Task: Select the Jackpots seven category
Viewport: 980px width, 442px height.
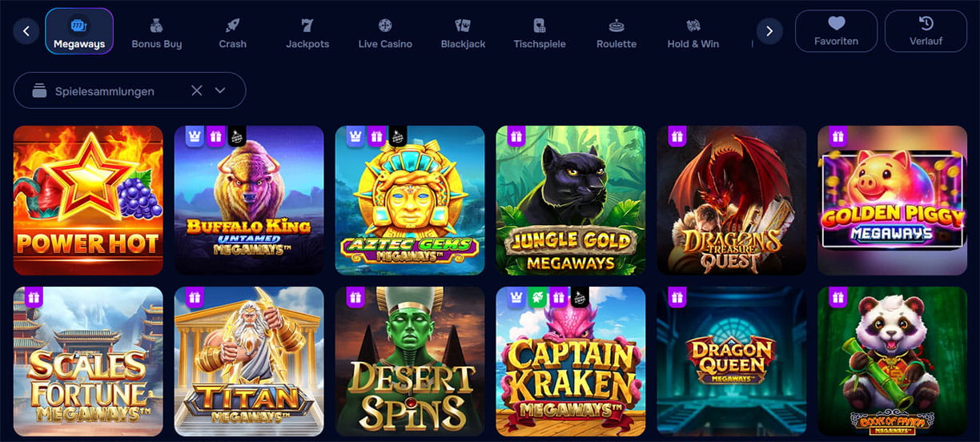Action: (307, 32)
